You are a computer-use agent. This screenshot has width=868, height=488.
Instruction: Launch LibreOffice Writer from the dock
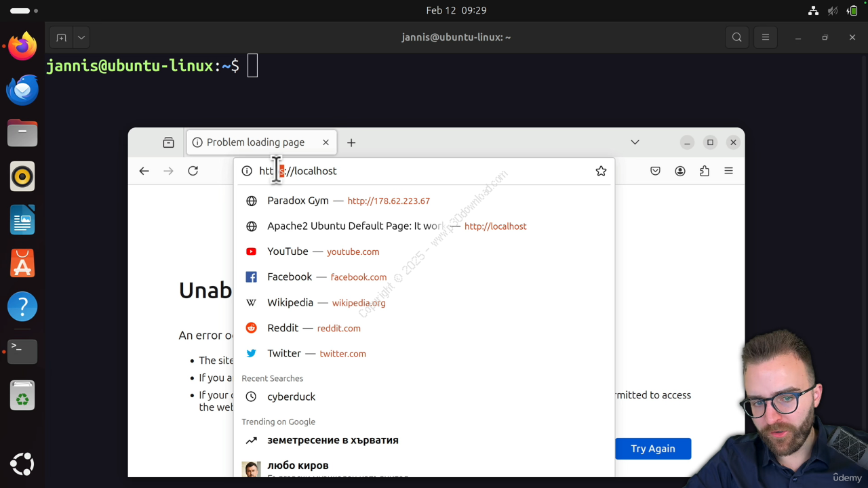tap(22, 220)
